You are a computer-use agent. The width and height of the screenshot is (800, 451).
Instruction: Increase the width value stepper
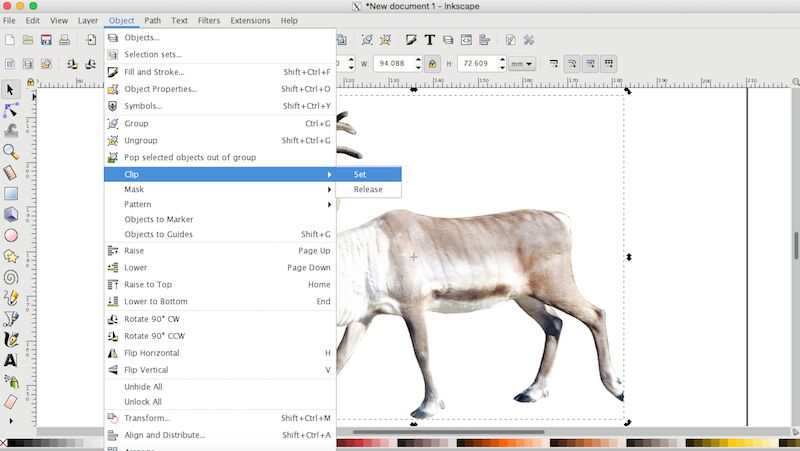(x=418, y=60)
